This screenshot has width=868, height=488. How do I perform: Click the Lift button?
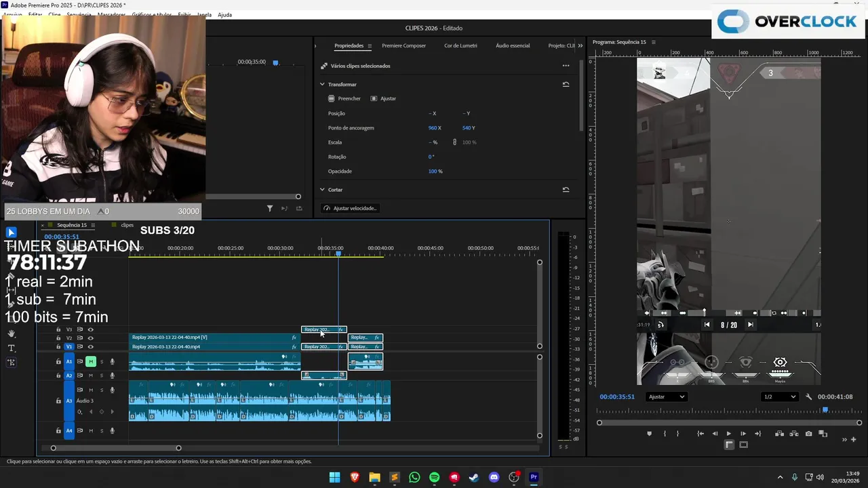(779, 434)
